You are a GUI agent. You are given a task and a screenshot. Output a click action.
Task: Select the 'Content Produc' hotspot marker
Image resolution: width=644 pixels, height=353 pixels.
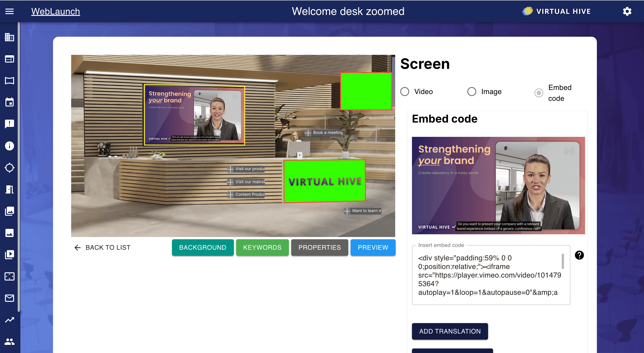pos(246,194)
